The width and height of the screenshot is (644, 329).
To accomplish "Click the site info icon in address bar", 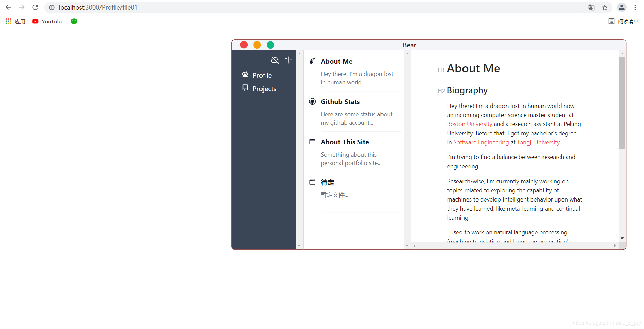I will [x=52, y=7].
